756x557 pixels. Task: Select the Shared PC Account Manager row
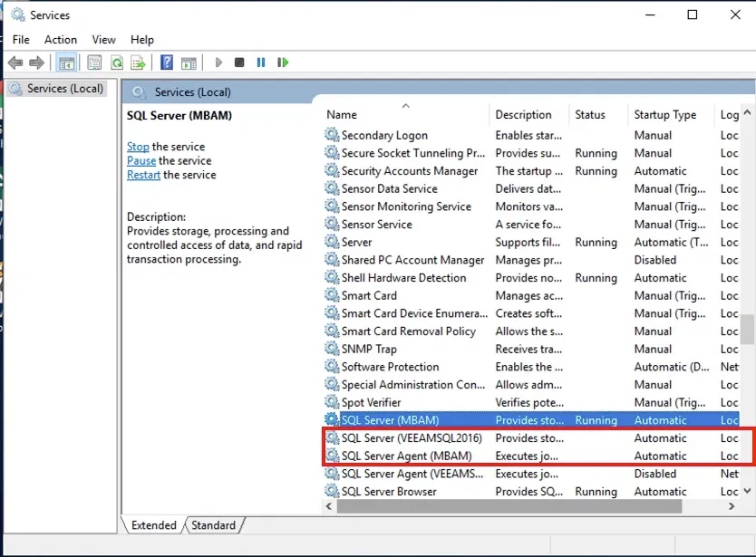[531, 260]
